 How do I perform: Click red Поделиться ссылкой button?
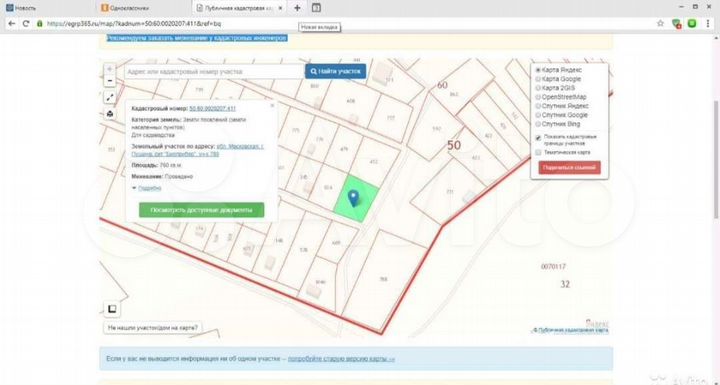coord(569,168)
